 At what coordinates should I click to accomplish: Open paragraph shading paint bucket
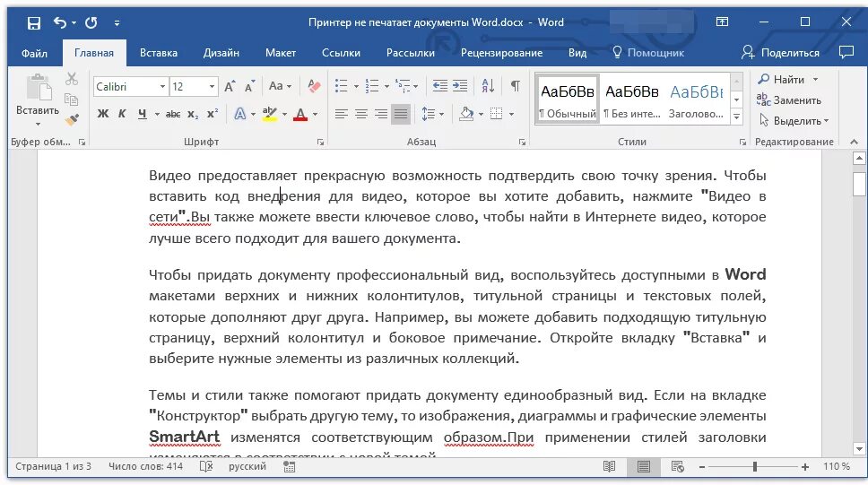click(x=466, y=114)
